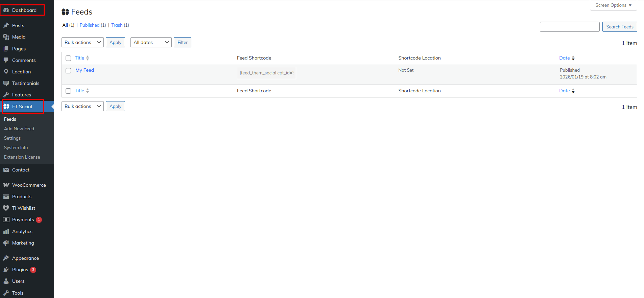Click the search feeds input field

570,27
